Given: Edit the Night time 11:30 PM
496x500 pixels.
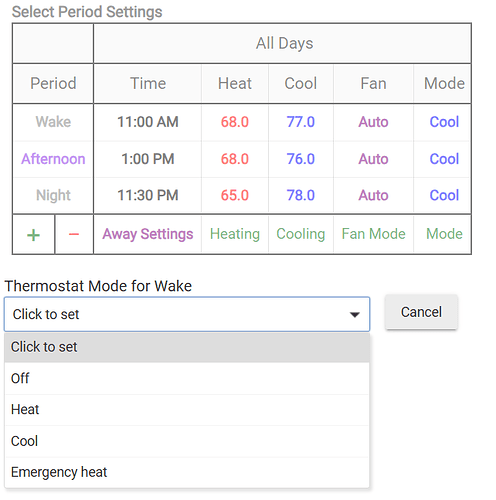Looking at the screenshot, I should coord(148,195).
